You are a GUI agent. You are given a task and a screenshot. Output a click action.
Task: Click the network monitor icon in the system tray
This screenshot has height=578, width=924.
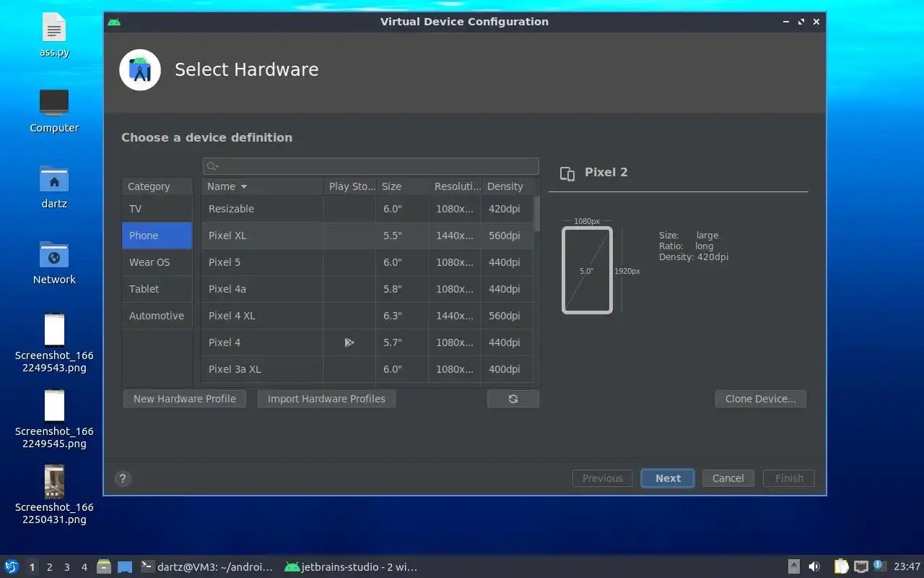tap(861, 566)
